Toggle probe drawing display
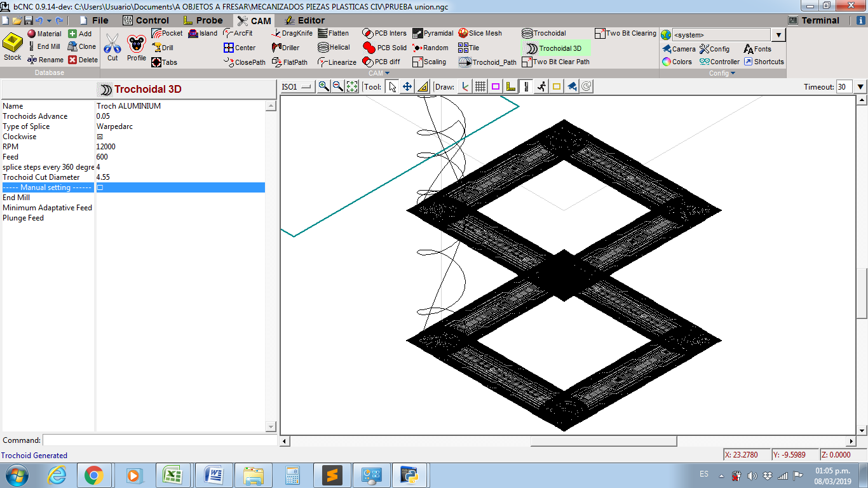 coord(511,86)
